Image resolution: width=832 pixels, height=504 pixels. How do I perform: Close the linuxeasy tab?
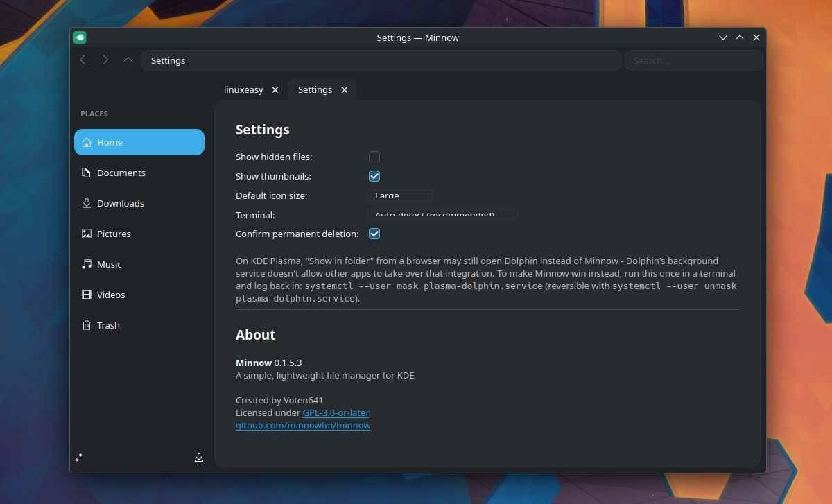pos(275,90)
